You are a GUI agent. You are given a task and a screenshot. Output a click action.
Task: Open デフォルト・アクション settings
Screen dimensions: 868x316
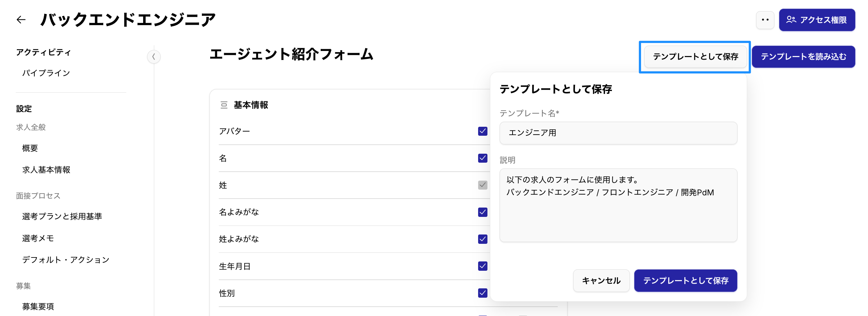point(65,260)
